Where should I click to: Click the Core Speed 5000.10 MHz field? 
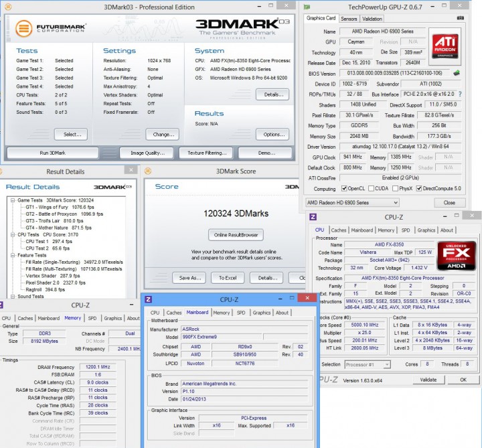point(364,325)
